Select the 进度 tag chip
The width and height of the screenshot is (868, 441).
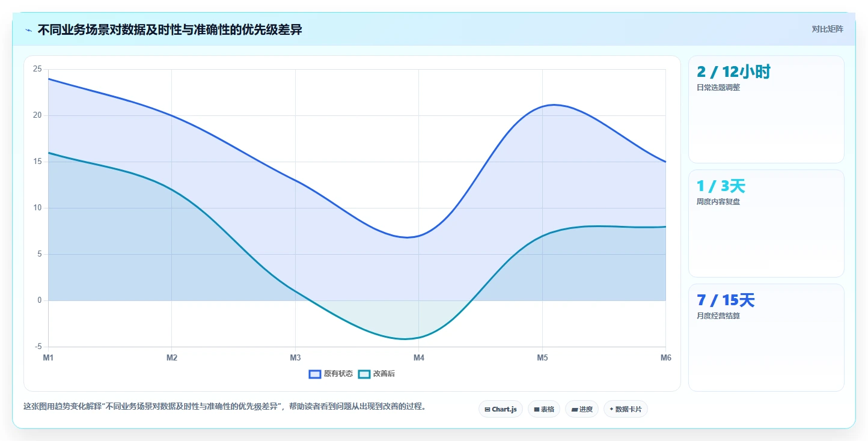click(x=582, y=409)
